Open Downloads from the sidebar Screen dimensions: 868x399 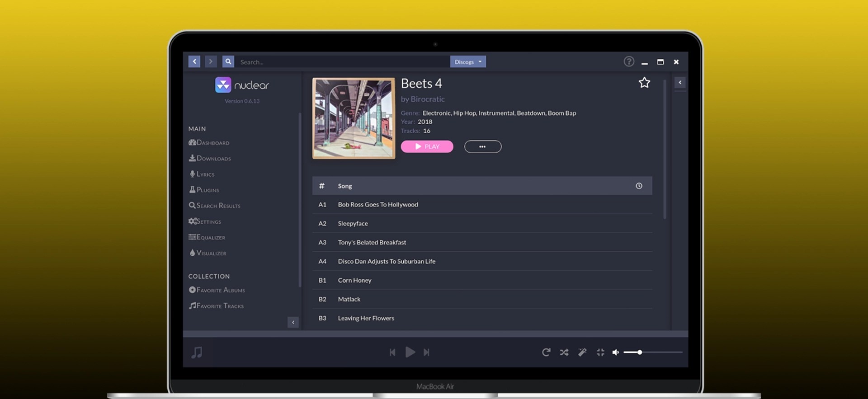[210, 159]
